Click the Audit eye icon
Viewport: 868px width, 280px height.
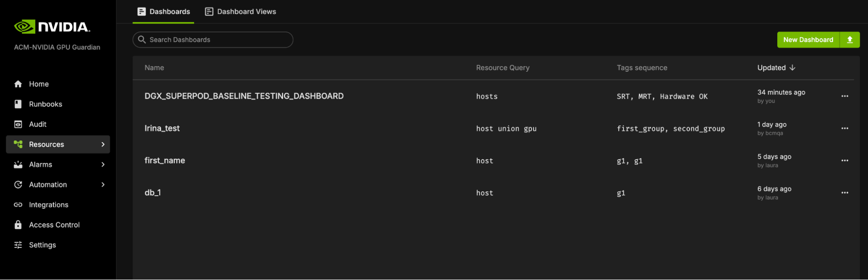(x=18, y=124)
